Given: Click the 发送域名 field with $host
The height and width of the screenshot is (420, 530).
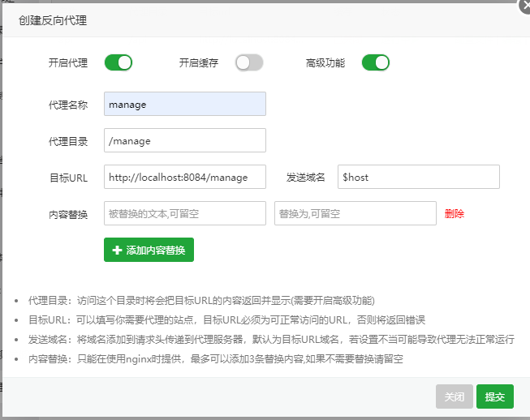Looking at the screenshot, I should tap(419, 177).
